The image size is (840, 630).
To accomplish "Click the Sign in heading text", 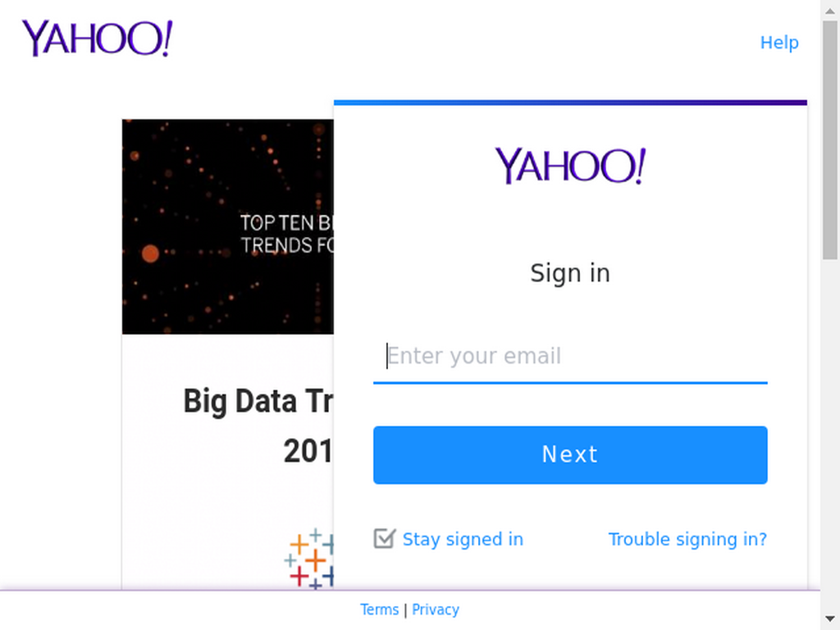I will coord(570,273).
